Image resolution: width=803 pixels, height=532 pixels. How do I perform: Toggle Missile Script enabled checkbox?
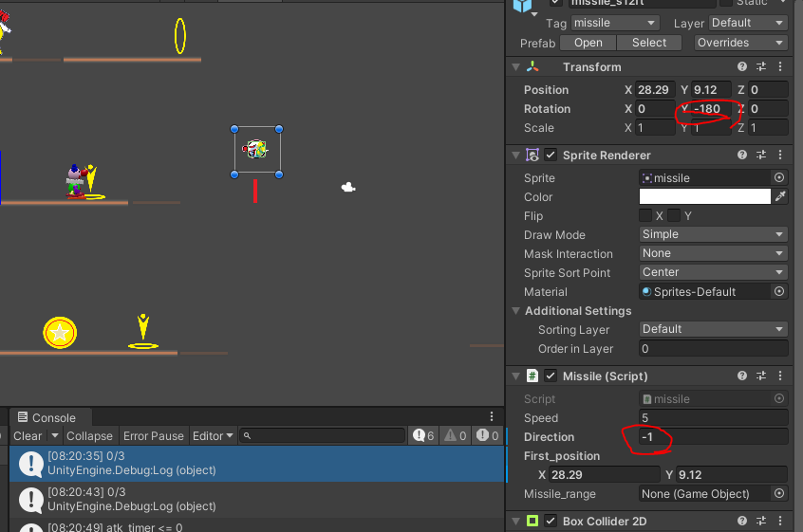point(551,376)
